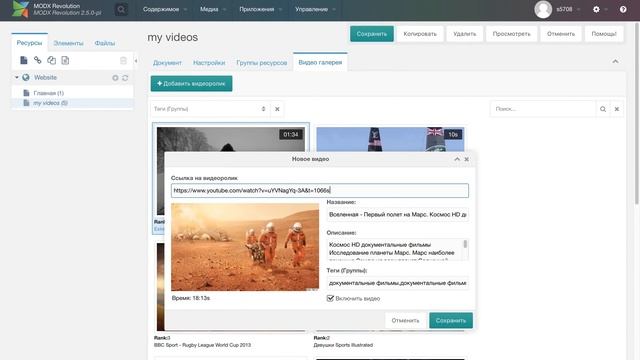Click BBC Sport - Rugby League World Cup title
This screenshot has height=360, width=640.
click(x=202, y=345)
